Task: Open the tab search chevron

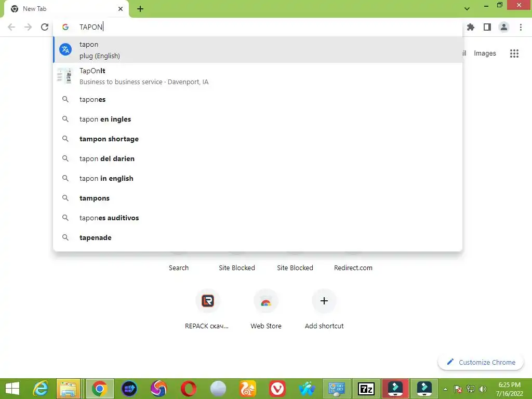Action: click(467, 9)
